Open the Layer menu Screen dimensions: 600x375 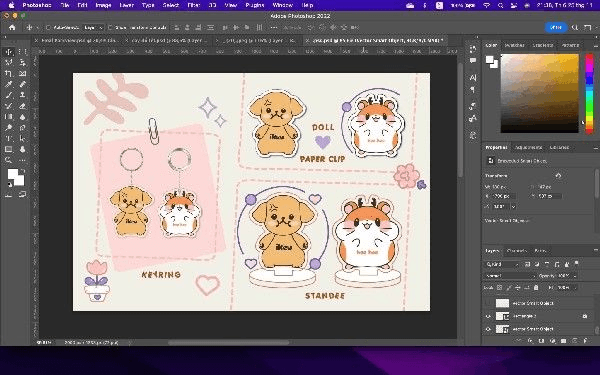pos(126,5)
